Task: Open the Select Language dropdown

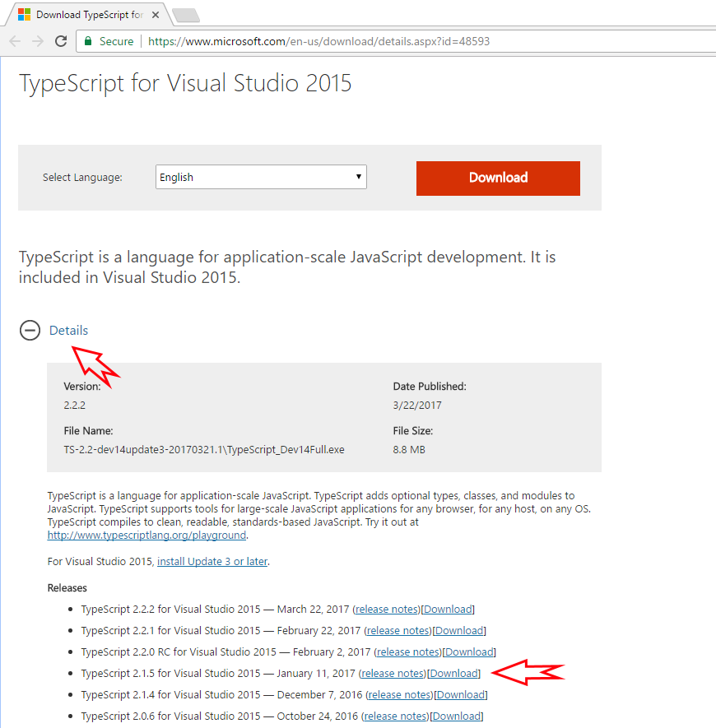Action: [261, 177]
